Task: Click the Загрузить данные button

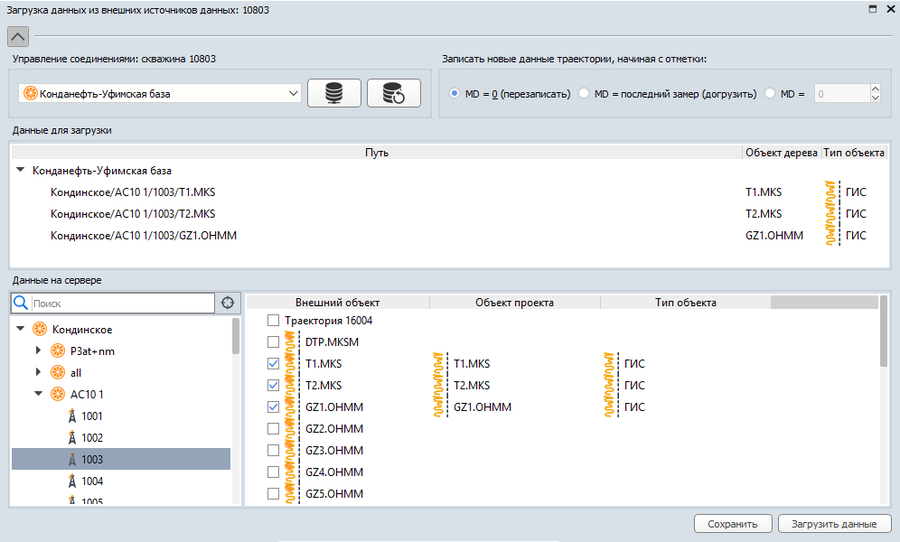Action: coord(834,523)
